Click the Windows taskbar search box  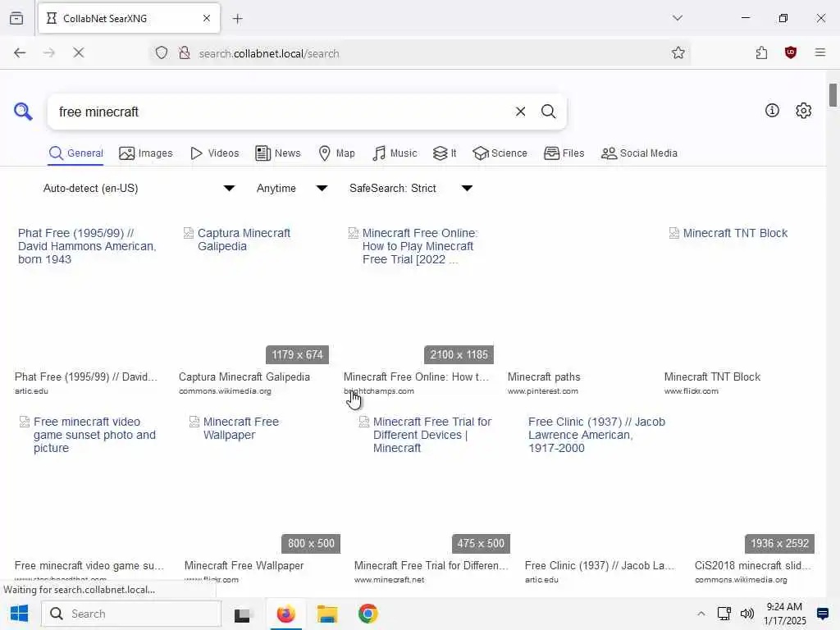pyautogui.click(x=131, y=614)
